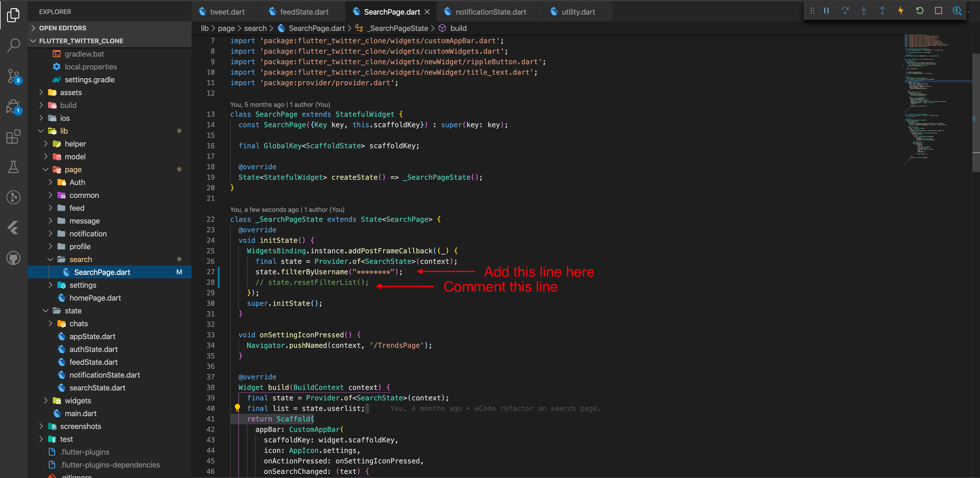Click the _SearchPageState breadcrumb

click(397, 28)
